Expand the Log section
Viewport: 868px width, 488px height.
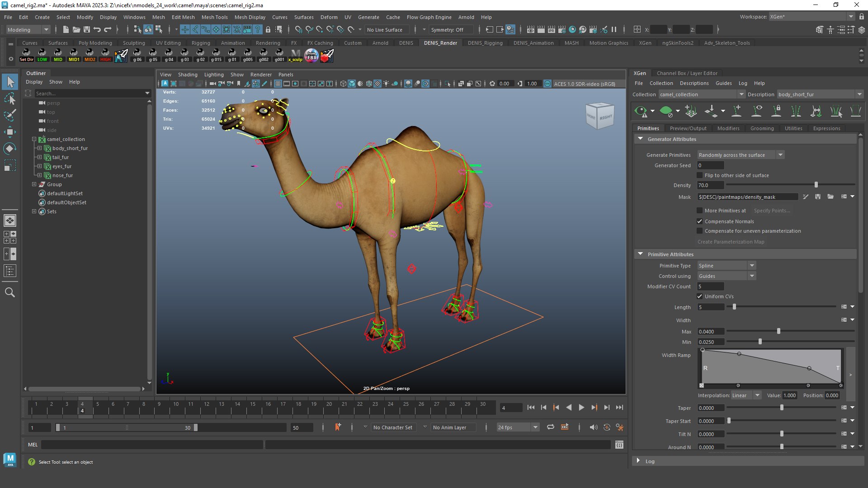click(638, 461)
